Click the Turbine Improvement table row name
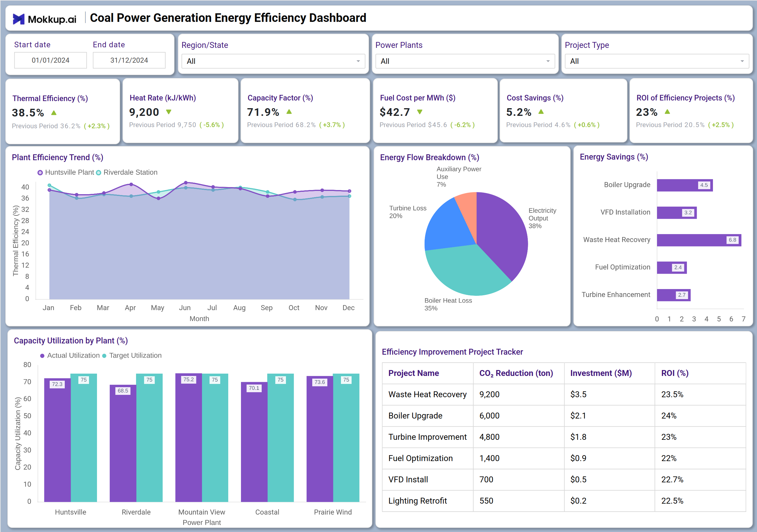The image size is (757, 532). click(427, 437)
